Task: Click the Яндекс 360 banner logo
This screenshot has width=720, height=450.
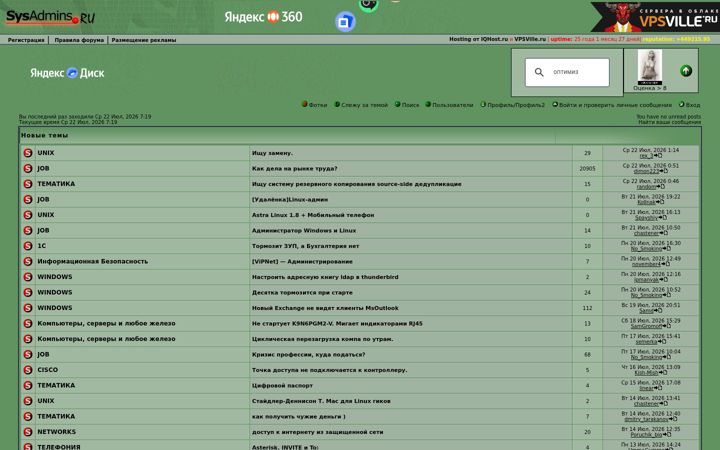Action: (x=263, y=17)
